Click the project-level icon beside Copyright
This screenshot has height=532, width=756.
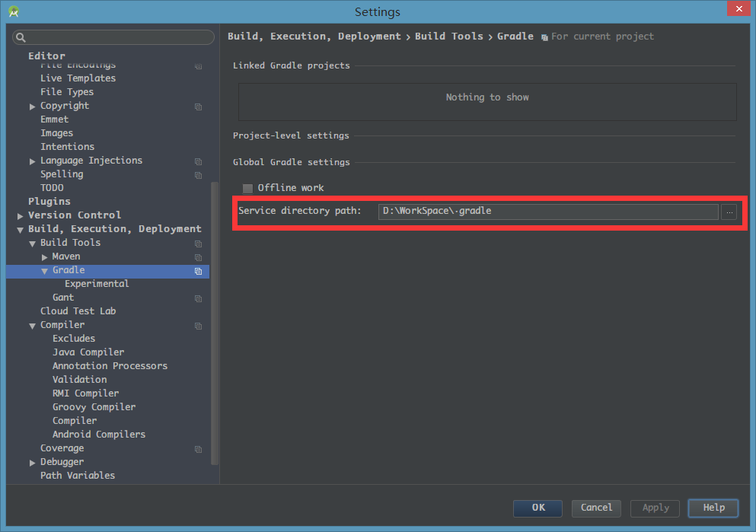click(198, 107)
